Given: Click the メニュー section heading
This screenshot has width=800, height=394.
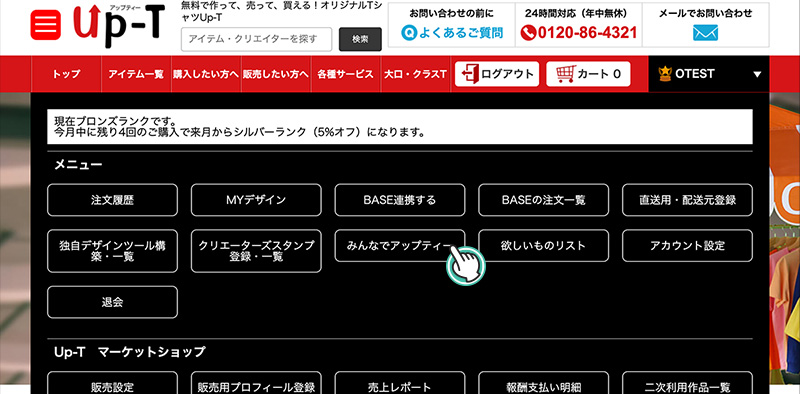Looking at the screenshot, I should pyautogui.click(x=79, y=165).
